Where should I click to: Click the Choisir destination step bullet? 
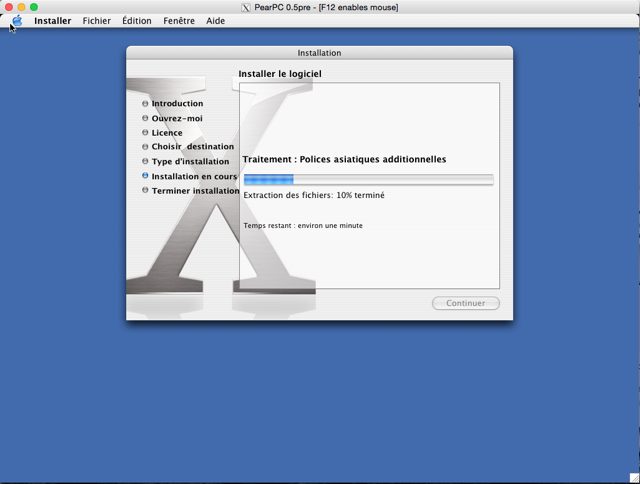coord(145,147)
